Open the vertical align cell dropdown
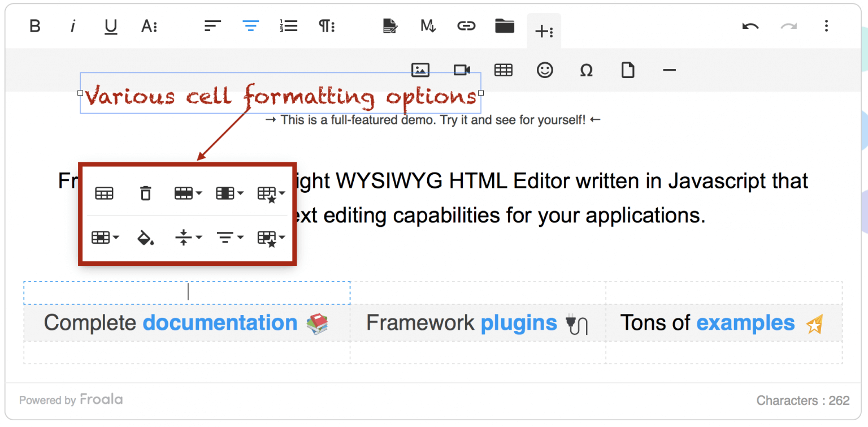This screenshot has width=868, height=427. pos(188,238)
